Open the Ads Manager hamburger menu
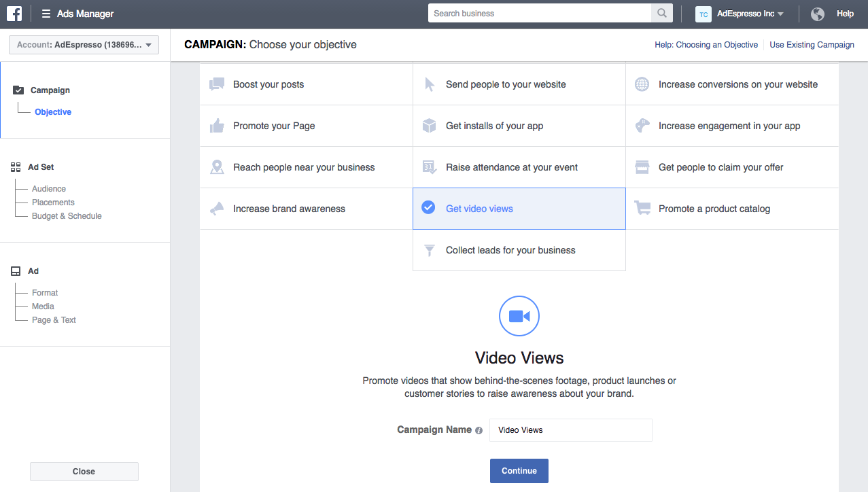 (46, 14)
